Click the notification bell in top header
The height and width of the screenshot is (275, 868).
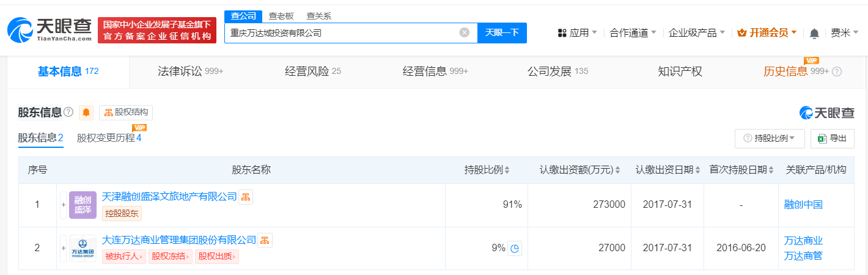[814, 33]
